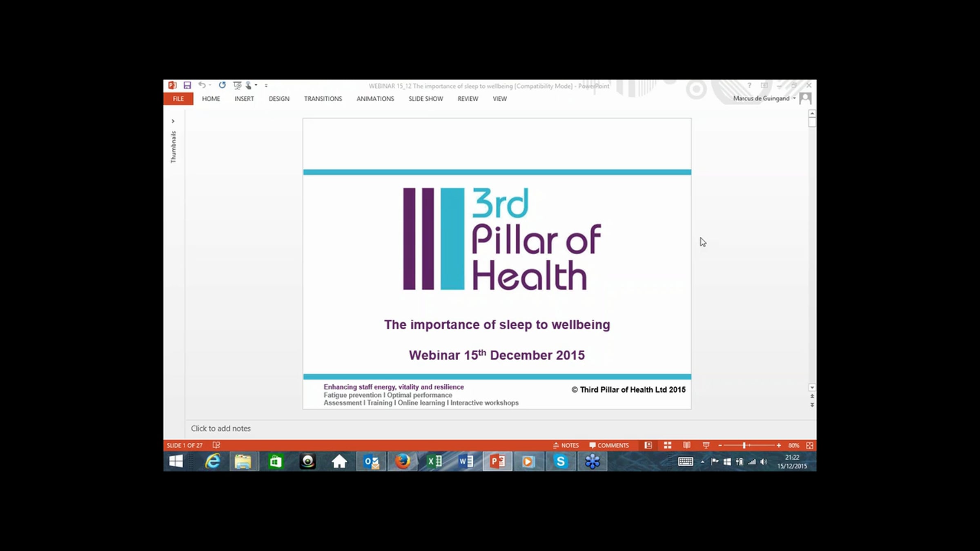Open Skype from taskbar

(x=561, y=462)
